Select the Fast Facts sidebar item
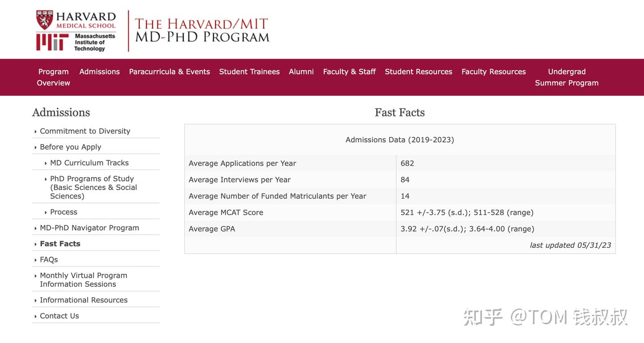The width and height of the screenshot is (644, 343). pos(60,244)
